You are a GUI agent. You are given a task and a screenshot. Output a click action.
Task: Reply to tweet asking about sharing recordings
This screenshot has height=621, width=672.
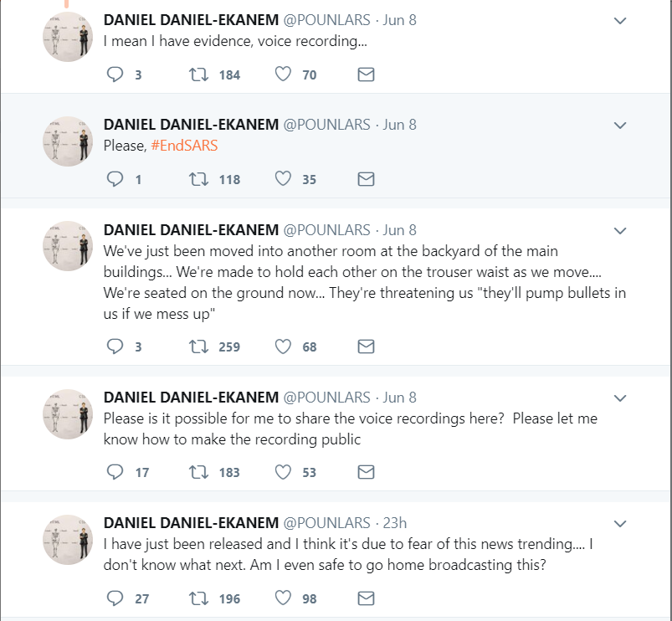tap(115, 472)
